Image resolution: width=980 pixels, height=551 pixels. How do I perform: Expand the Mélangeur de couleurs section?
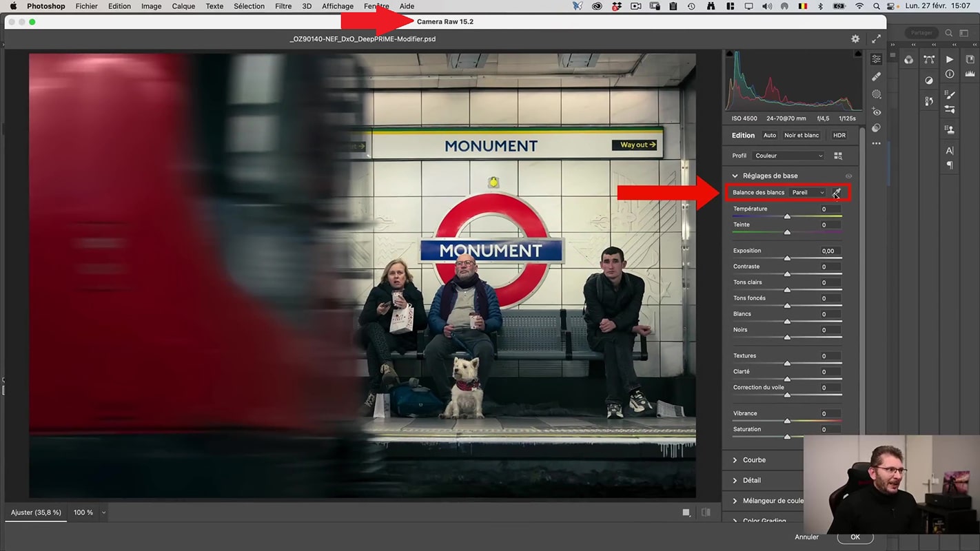tap(735, 501)
